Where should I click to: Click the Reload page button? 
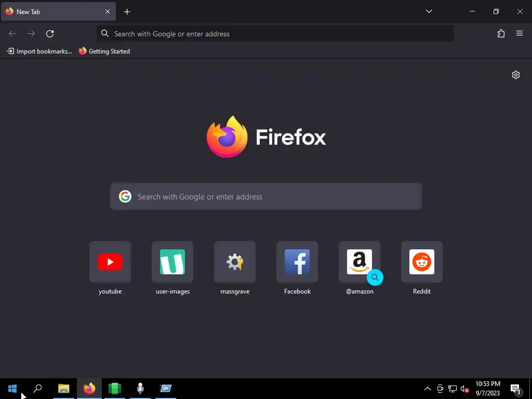point(50,34)
